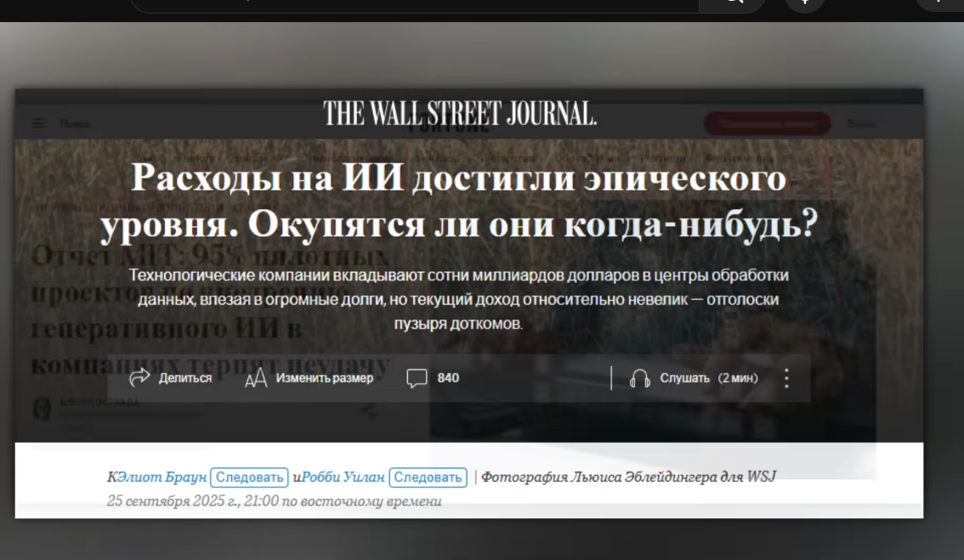Click the magnifier search button in top bar
The height and width of the screenshot is (560, 964).
pyautogui.click(x=733, y=3)
